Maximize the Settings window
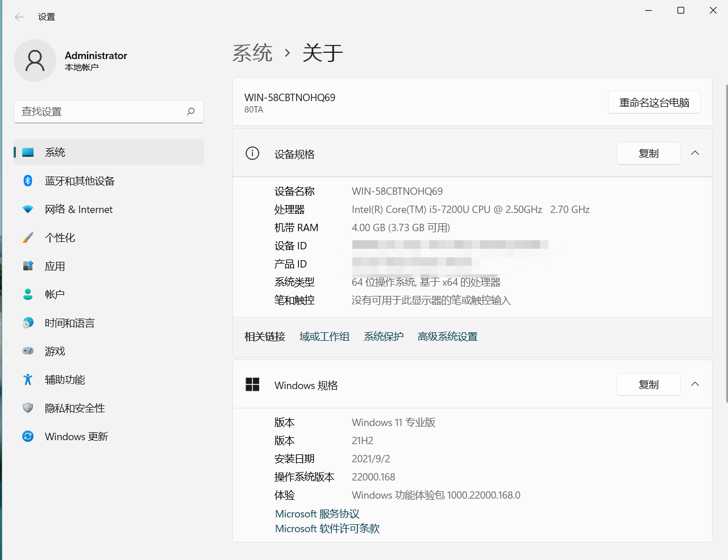Screen dimensions: 728x560 pos(681,10)
